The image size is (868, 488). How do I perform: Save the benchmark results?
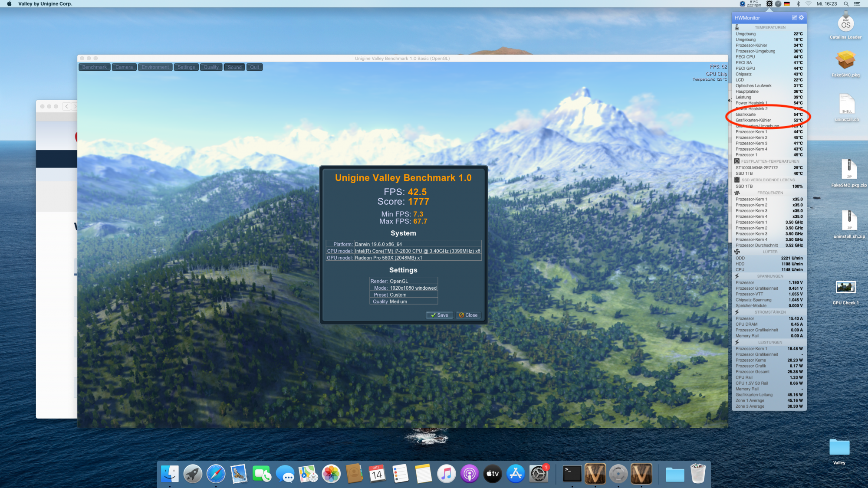point(439,315)
